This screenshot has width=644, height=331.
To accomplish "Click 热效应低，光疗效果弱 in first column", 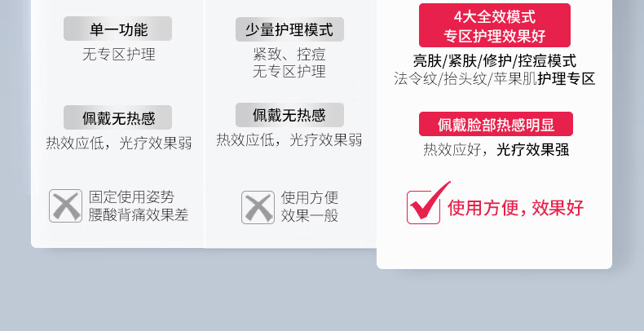I will pyautogui.click(x=119, y=143).
